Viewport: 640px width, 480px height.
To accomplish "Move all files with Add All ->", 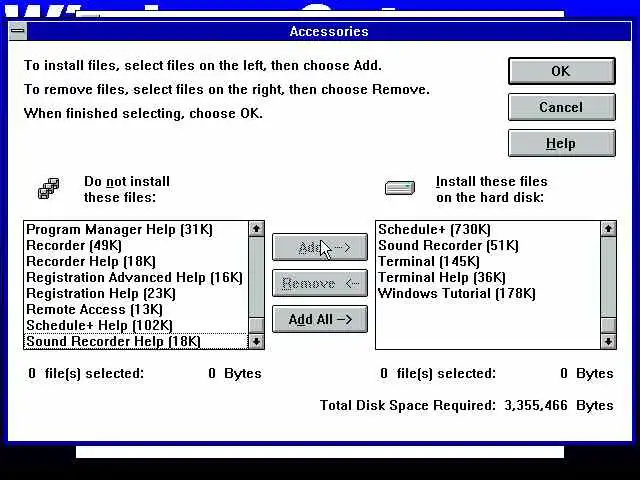I will [320, 319].
